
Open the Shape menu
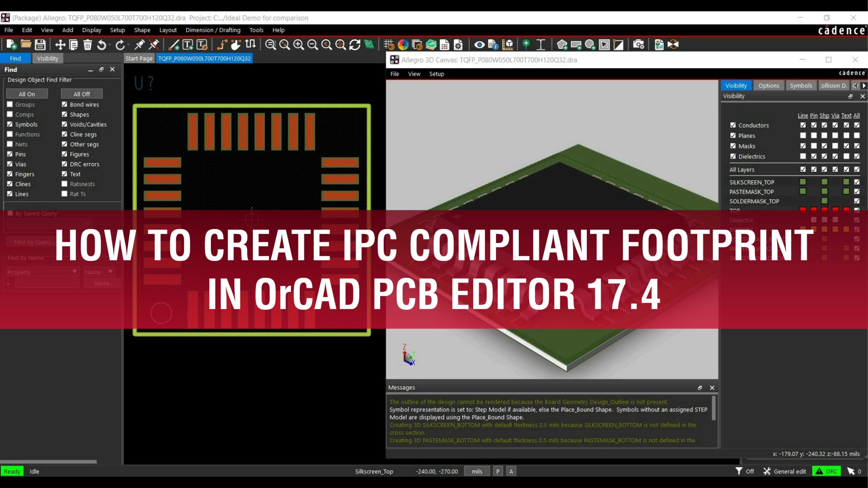[x=142, y=30]
